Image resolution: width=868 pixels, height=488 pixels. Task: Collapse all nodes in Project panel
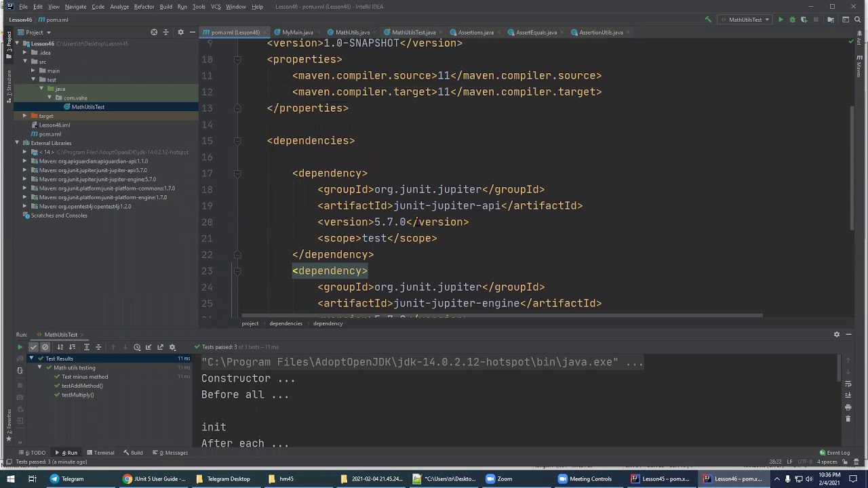167,32
